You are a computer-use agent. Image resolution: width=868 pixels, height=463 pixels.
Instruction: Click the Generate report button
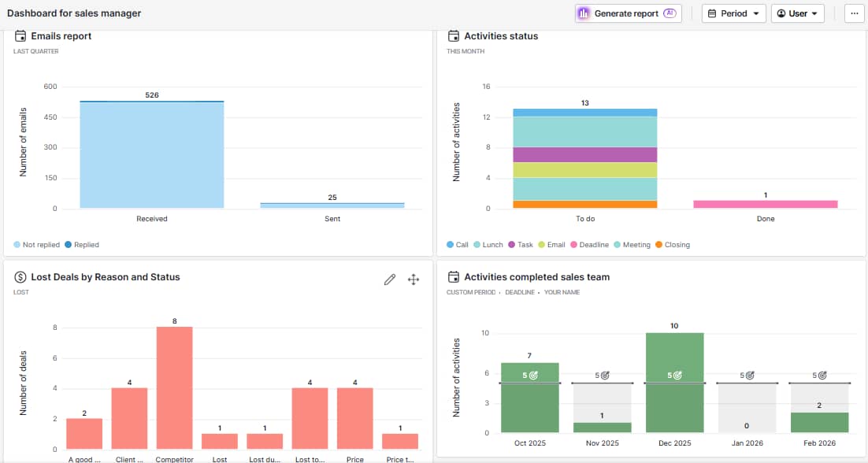[628, 13]
